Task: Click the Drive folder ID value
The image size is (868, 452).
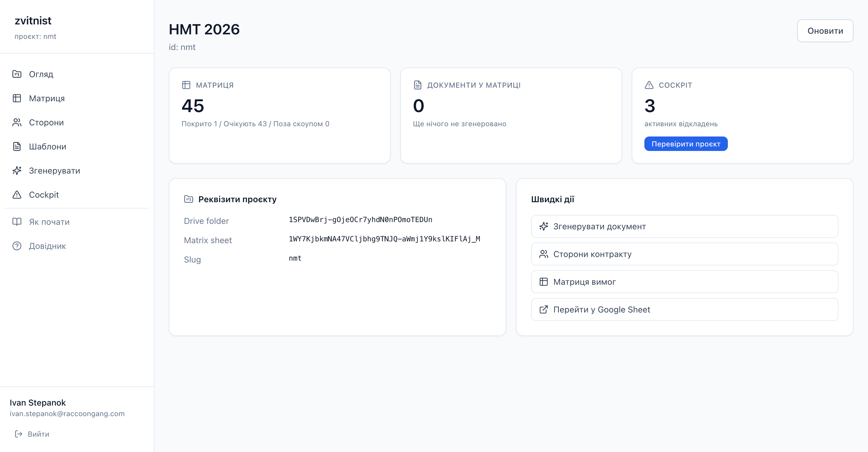Action: click(360, 220)
